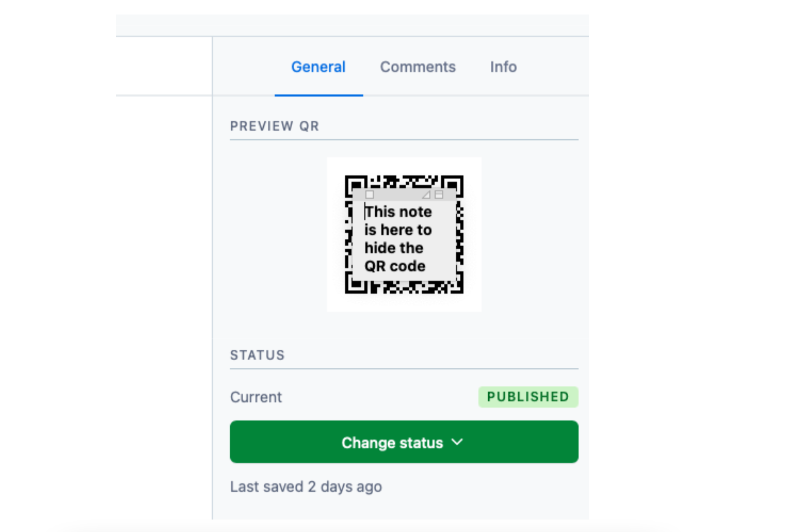Open the Info tab

[503, 67]
